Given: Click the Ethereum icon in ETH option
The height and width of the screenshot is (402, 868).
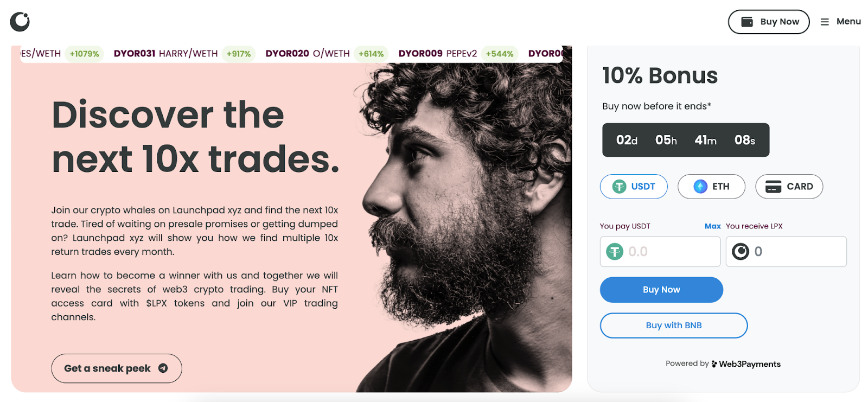Looking at the screenshot, I should [x=700, y=187].
